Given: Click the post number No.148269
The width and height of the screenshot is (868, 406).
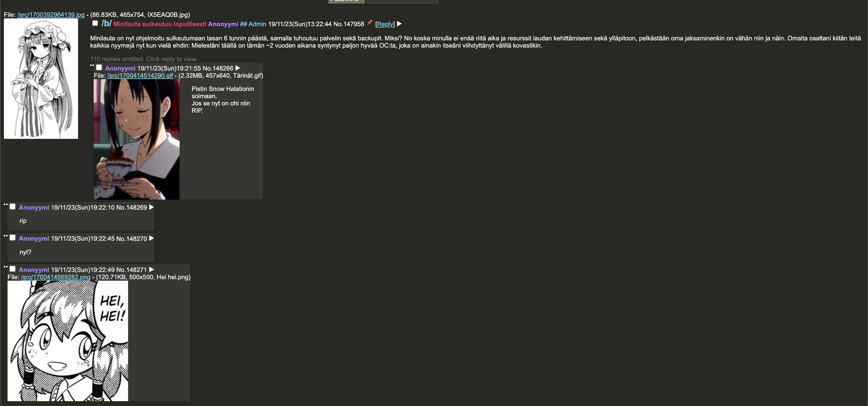Looking at the screenshot, I should click(131, 208).
